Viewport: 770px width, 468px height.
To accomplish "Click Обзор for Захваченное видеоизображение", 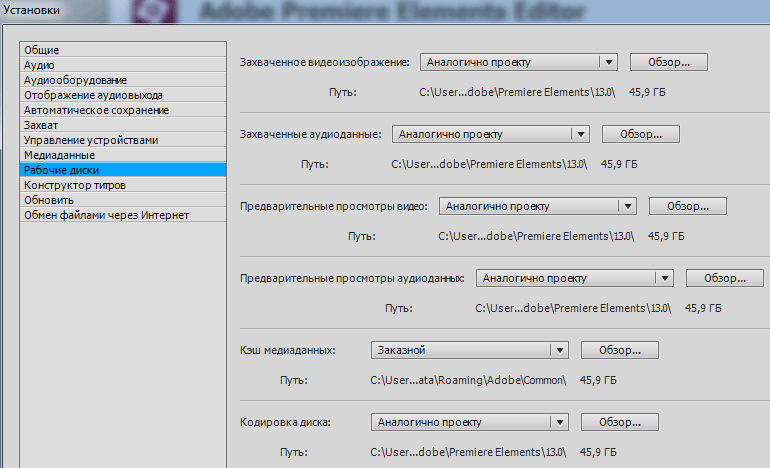I will tap(669, 62).
